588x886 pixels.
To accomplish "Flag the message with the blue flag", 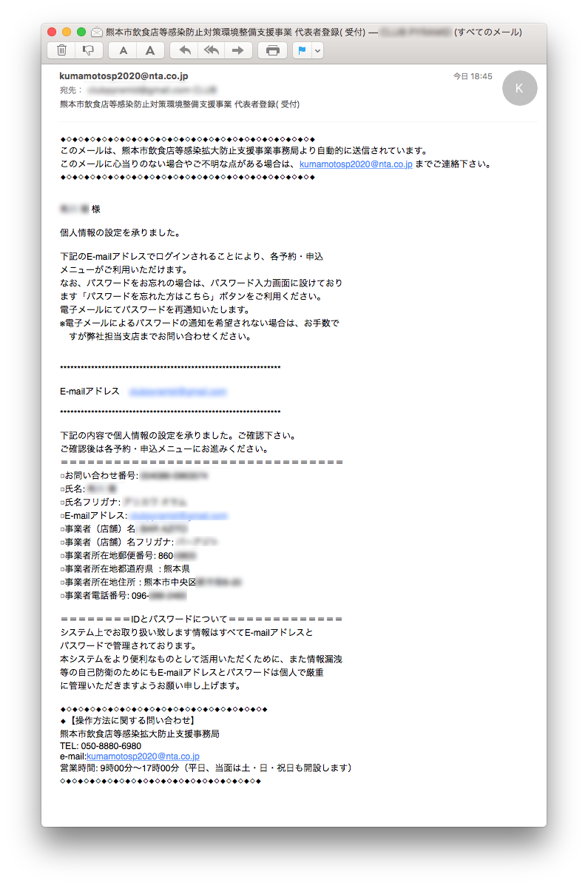I will (303, 50).
